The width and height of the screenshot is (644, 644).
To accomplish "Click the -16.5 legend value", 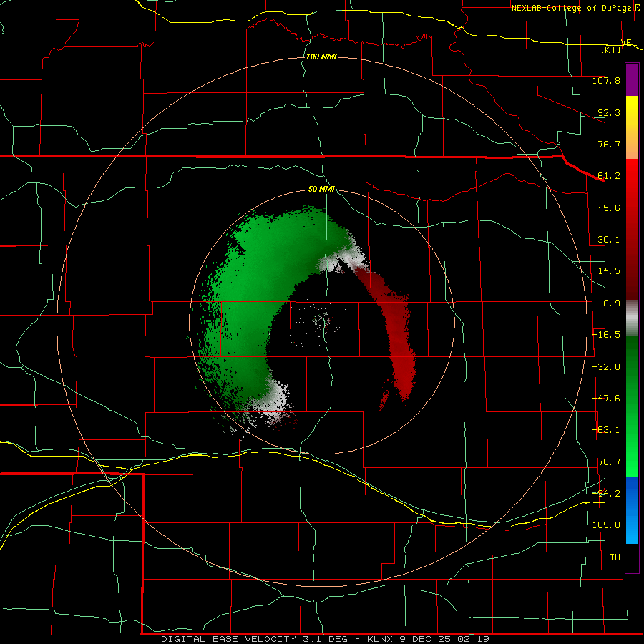I will 606,335.
